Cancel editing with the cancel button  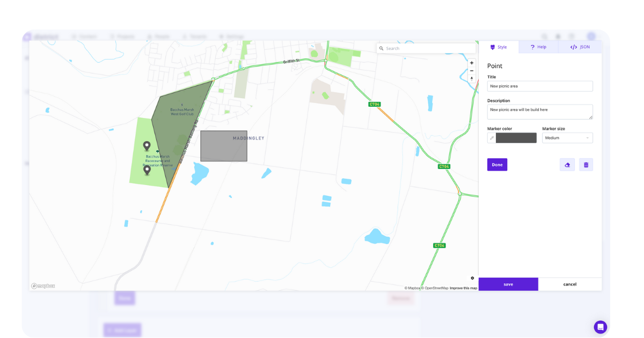(x=569, y=284)
